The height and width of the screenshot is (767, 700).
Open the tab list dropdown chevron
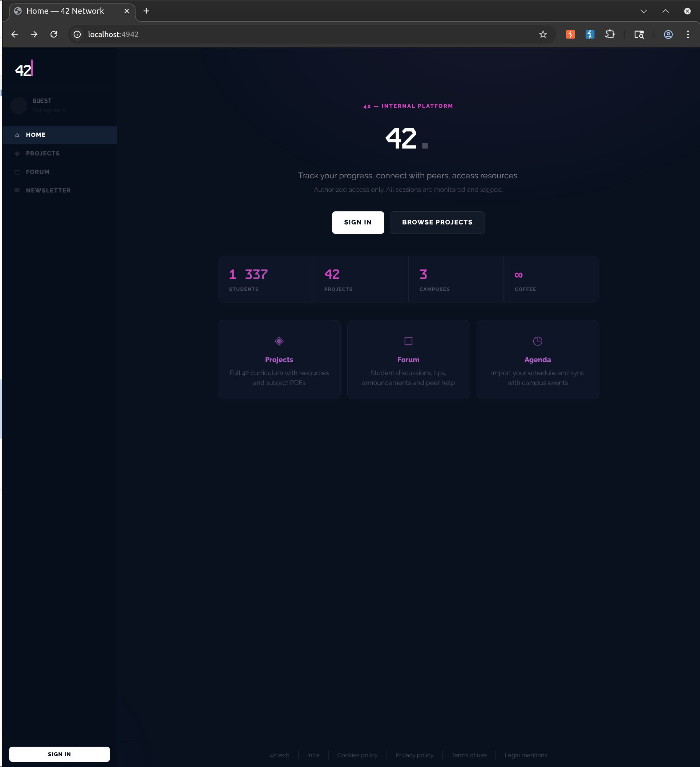pyautogui.click(x=644, y=11)
